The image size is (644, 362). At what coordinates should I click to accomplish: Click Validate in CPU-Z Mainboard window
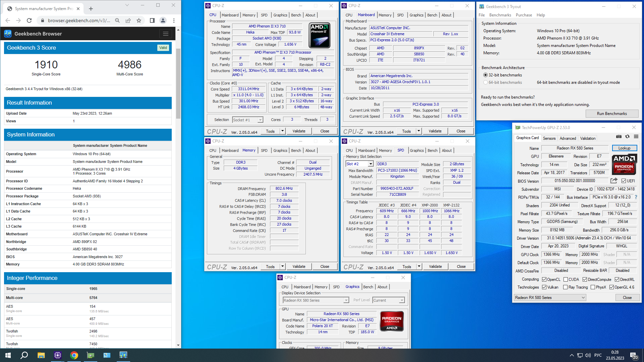[435, 131]
